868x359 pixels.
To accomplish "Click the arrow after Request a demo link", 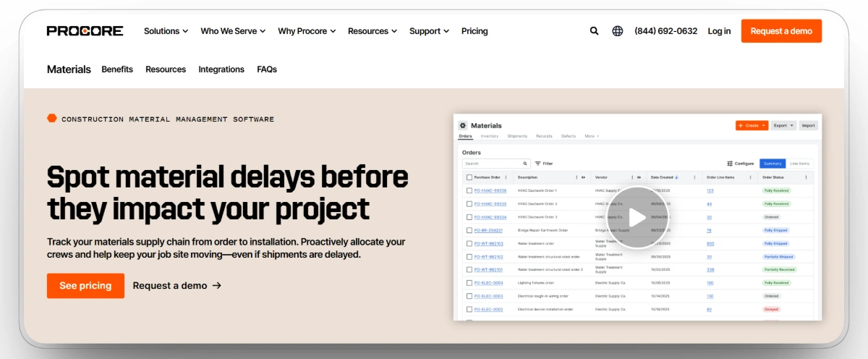I will (x=216, y=286).
